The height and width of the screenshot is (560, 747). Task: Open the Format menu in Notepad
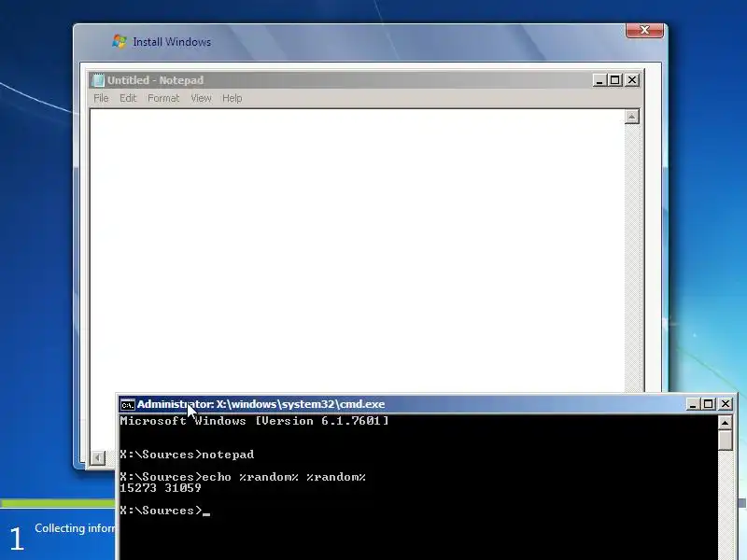(x=163, y=98)
